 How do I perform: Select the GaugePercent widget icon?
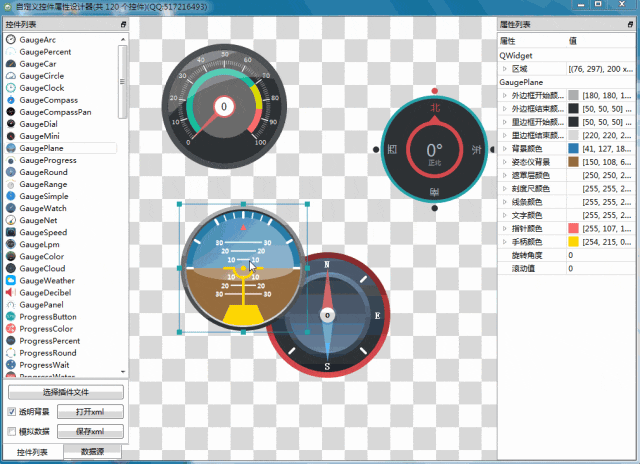(11, 52)
